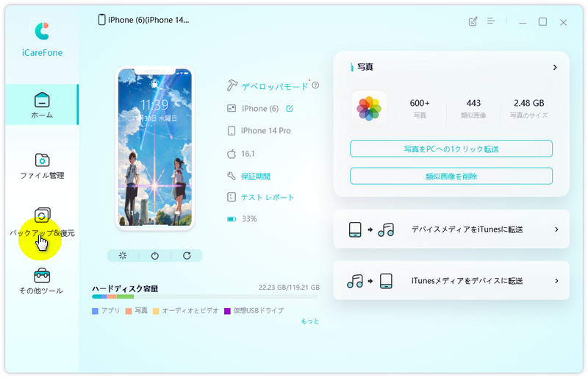This screenshot has width=588, height=378.
Task: Open the テスト レポート link
Action: click(x=268, y=197)
